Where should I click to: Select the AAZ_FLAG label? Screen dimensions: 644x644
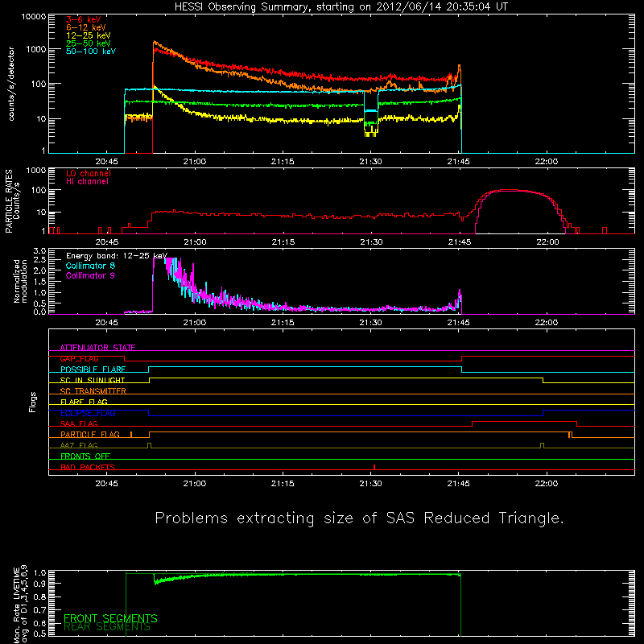click(79, 446)
